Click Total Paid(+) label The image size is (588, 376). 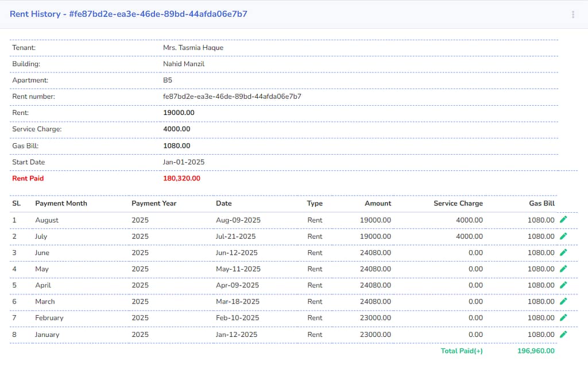(462, 351)
